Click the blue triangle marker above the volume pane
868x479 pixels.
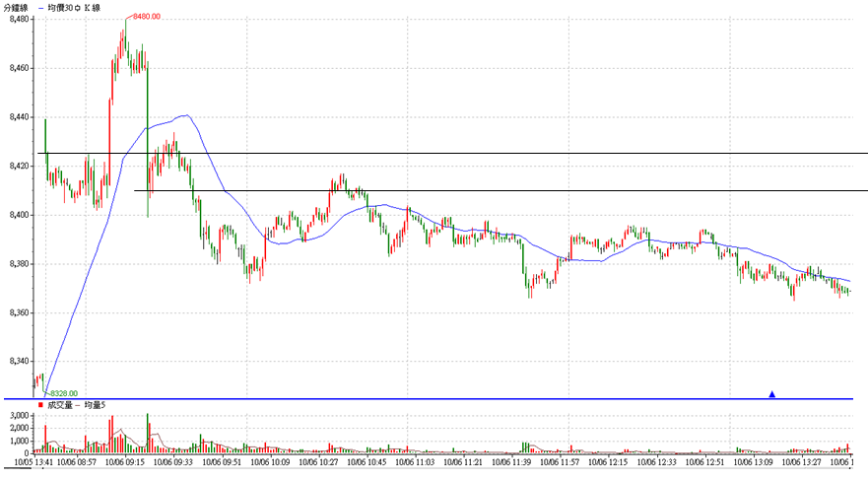[771, 394]
